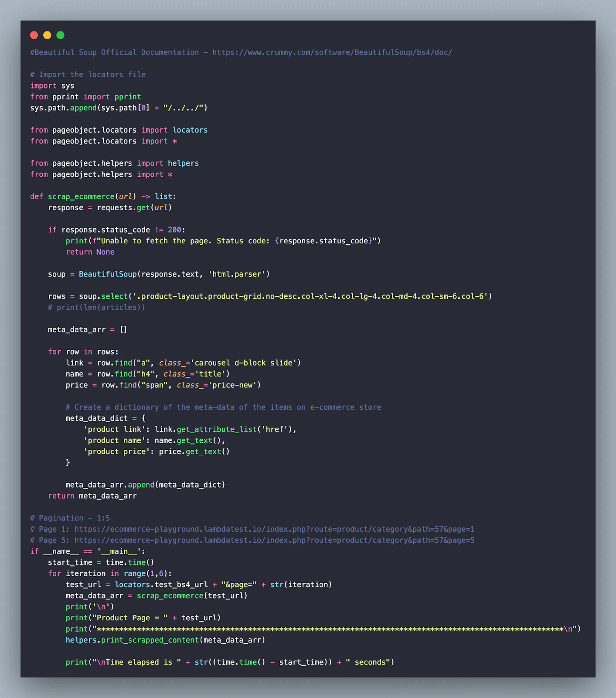Click the 'start_time = time.time()' line
The height and width of the screenshot is (698, 616).
[101, 563]
